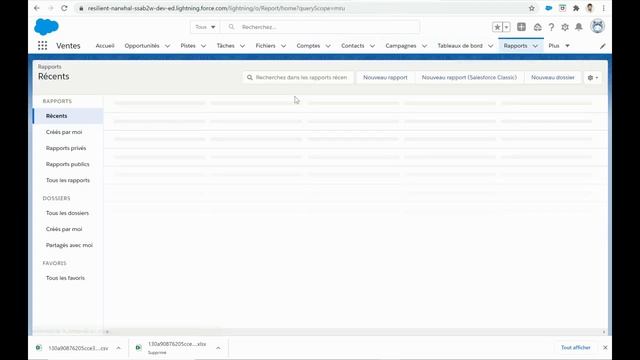Click the Favorites star icon
The width and height of the screenshot is (640, 360).
[x=497, y=27]
